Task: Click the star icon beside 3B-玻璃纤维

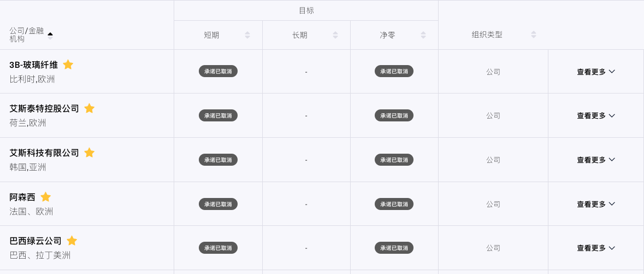Action: pyautogui.click(x=68, y=65)
